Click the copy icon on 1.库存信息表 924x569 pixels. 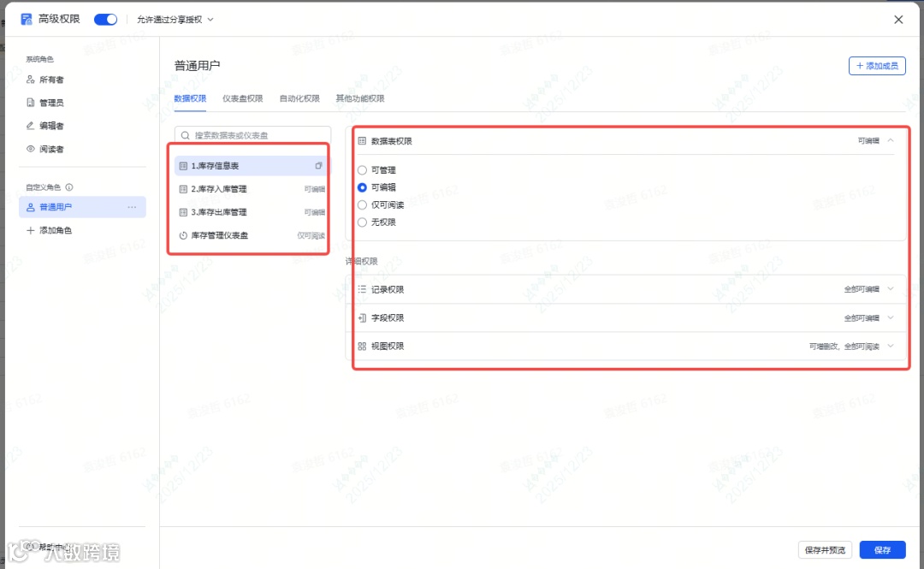318,166
